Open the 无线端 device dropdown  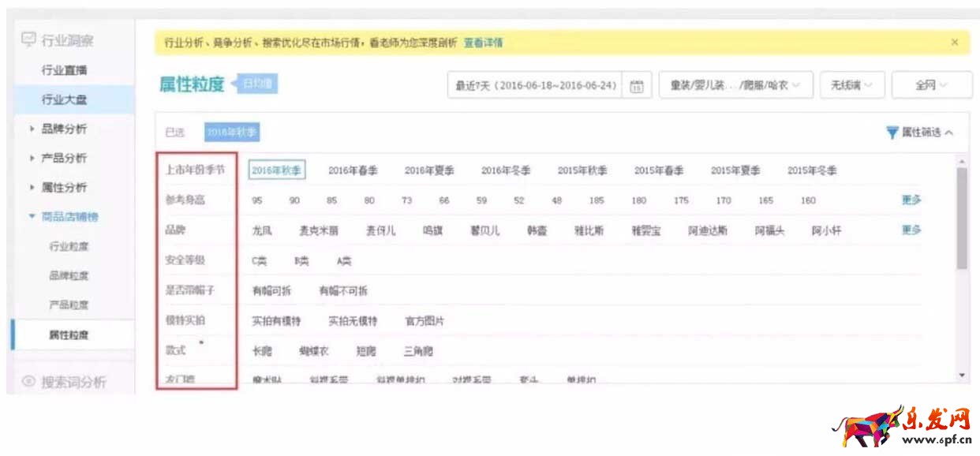pyautogui.click(x=851, y=85)
